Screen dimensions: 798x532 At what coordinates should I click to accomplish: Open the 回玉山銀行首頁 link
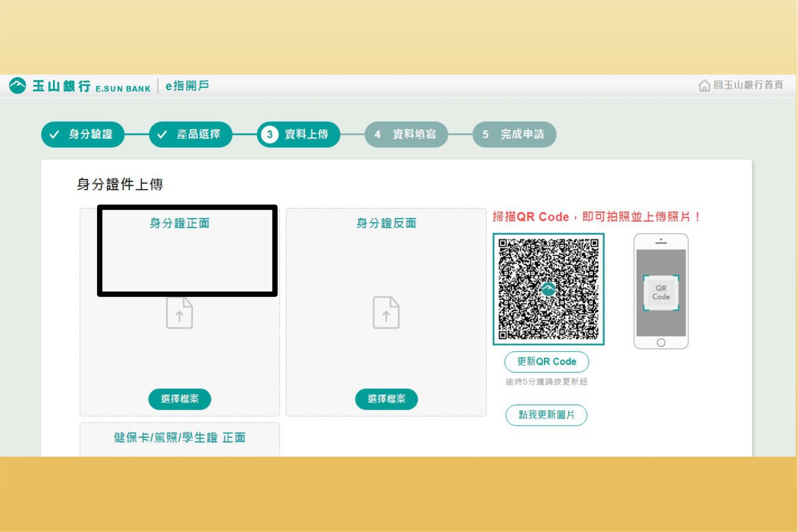(x=748, y=85)
